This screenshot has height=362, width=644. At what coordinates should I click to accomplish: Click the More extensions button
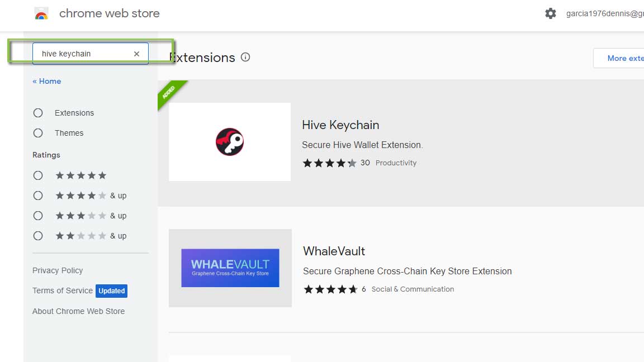tap(618, 58)
